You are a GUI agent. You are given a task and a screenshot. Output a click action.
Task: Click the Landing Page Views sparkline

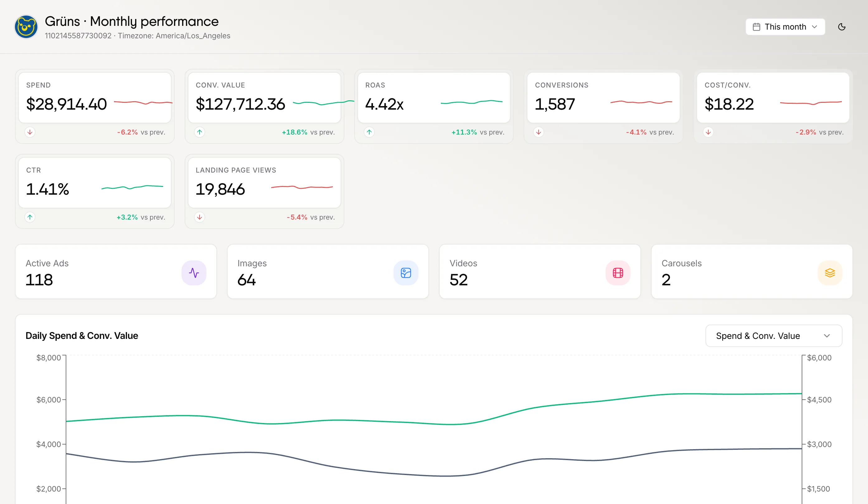(x=302, y=187)
